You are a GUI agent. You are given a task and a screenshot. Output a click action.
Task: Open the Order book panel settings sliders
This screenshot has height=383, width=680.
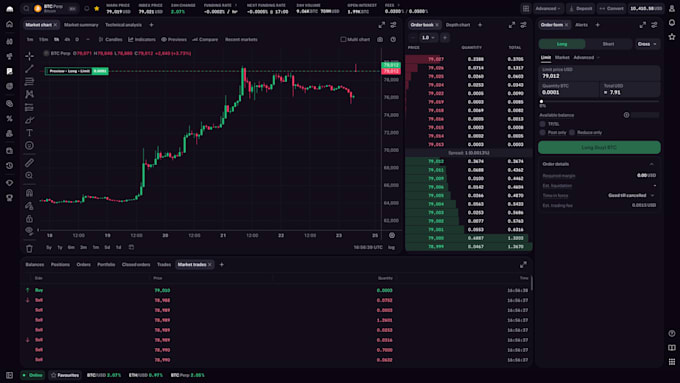[523, 25]
